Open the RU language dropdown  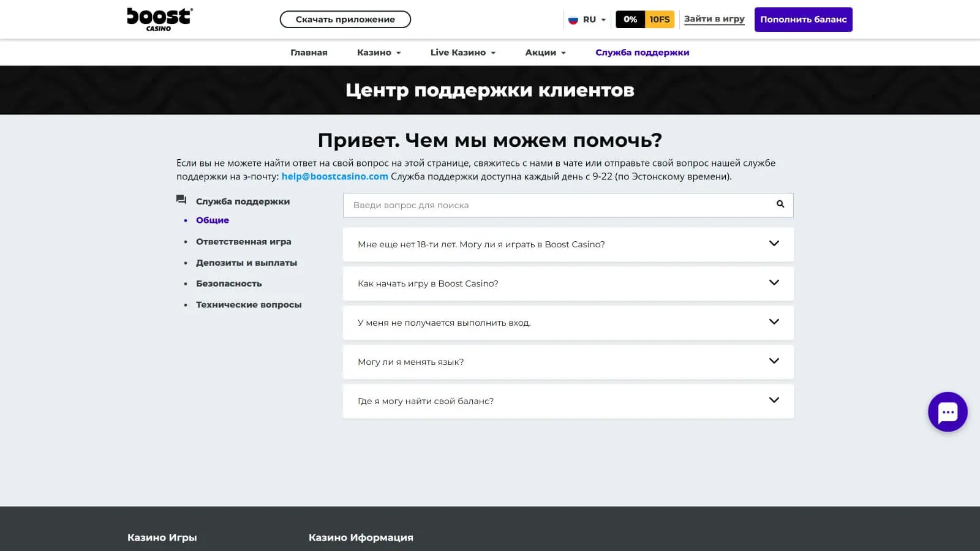pyautogui.click(x=587, y=20)
